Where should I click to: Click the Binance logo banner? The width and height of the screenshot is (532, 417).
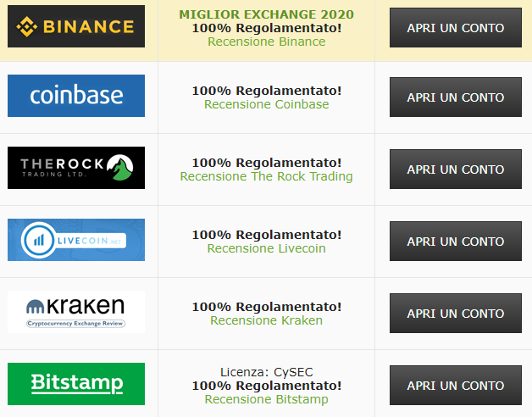[76, 26]
